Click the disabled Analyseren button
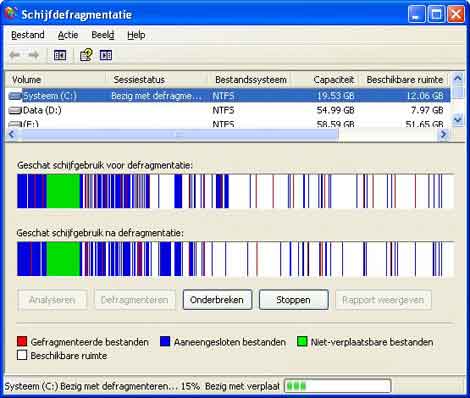This screenshot has height=398, width=470. pos(52,300)
